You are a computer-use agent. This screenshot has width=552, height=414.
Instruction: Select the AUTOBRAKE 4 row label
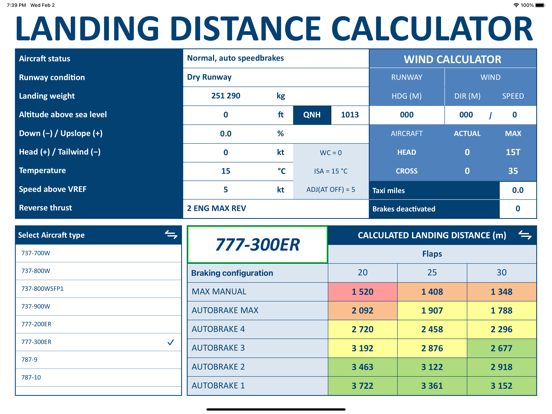pos(258,329)
